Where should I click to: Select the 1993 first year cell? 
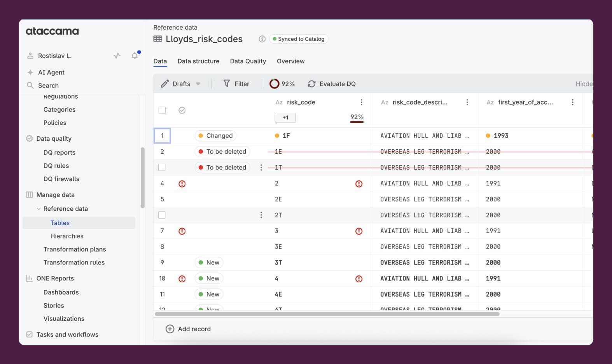[x=531, y=136]
